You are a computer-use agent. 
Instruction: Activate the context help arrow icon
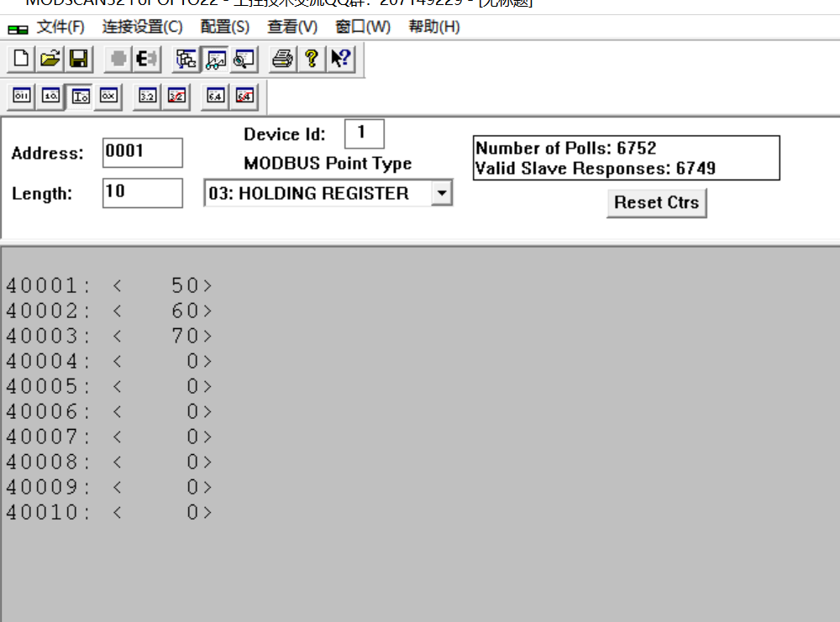coord(340,60)
